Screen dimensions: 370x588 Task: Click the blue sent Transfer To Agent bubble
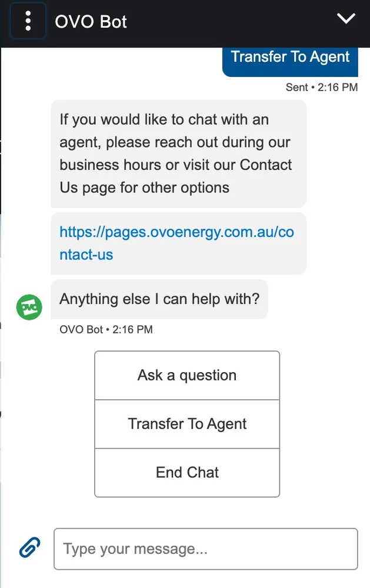pos(290,58)
